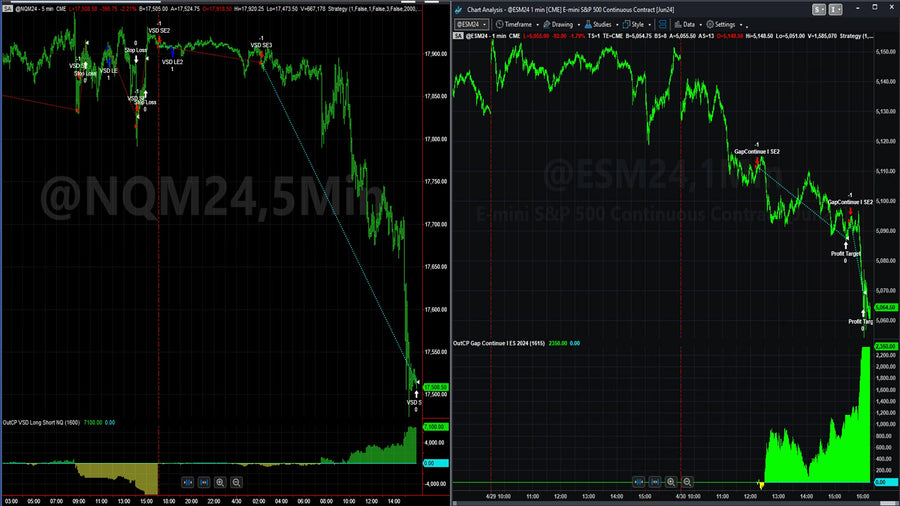900x506 pixels.
Task: Click the VSD SE3 trade label
Action: (261, 45)
